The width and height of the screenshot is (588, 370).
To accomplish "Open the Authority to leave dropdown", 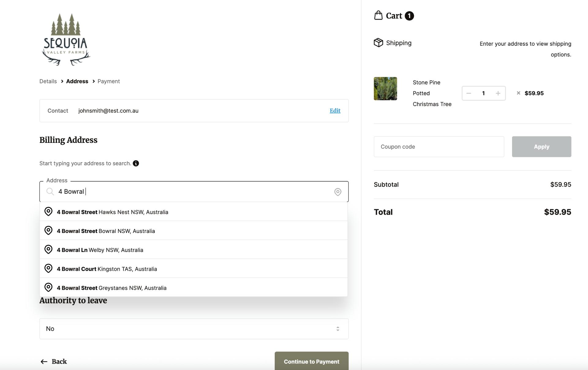I will (x=194, y=329).
